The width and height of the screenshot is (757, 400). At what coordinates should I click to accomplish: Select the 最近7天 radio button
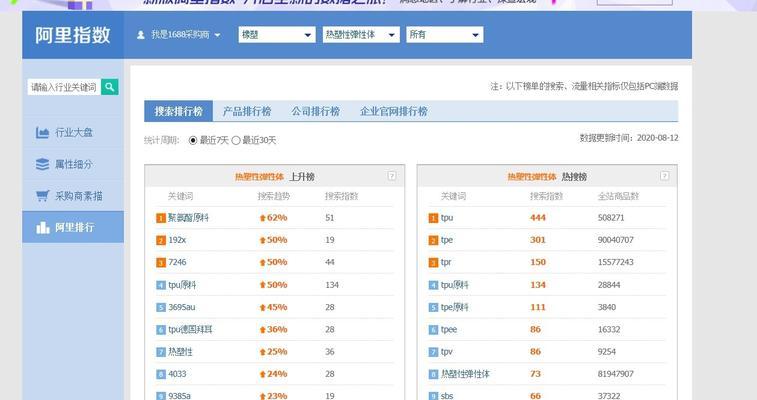click(193, 140)
